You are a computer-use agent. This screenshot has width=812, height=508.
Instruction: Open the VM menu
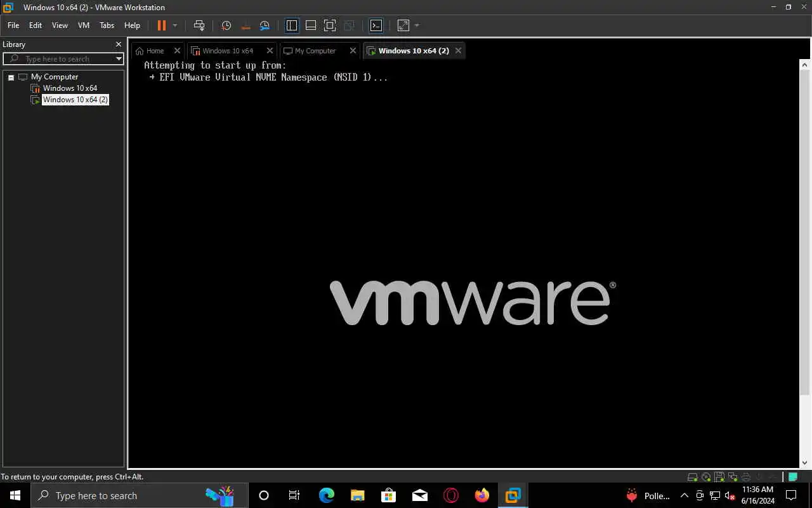pyautogui.click(x=84, y=25)
